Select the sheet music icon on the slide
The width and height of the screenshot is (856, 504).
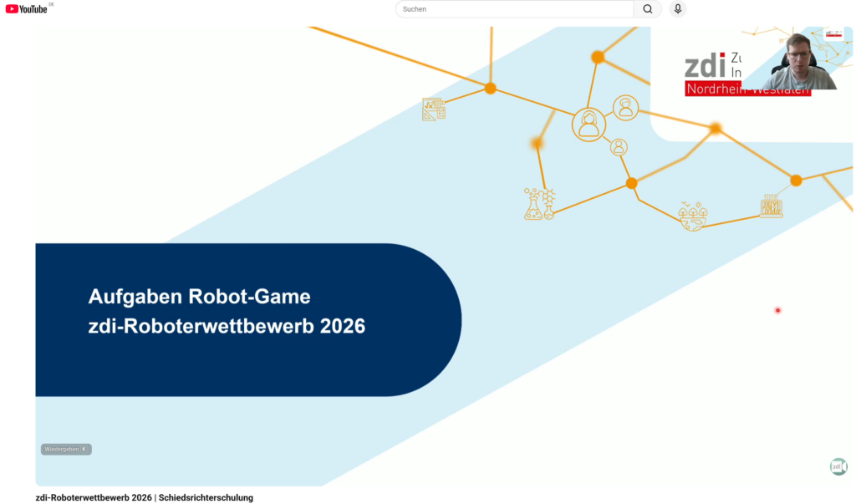coord(433,109)
